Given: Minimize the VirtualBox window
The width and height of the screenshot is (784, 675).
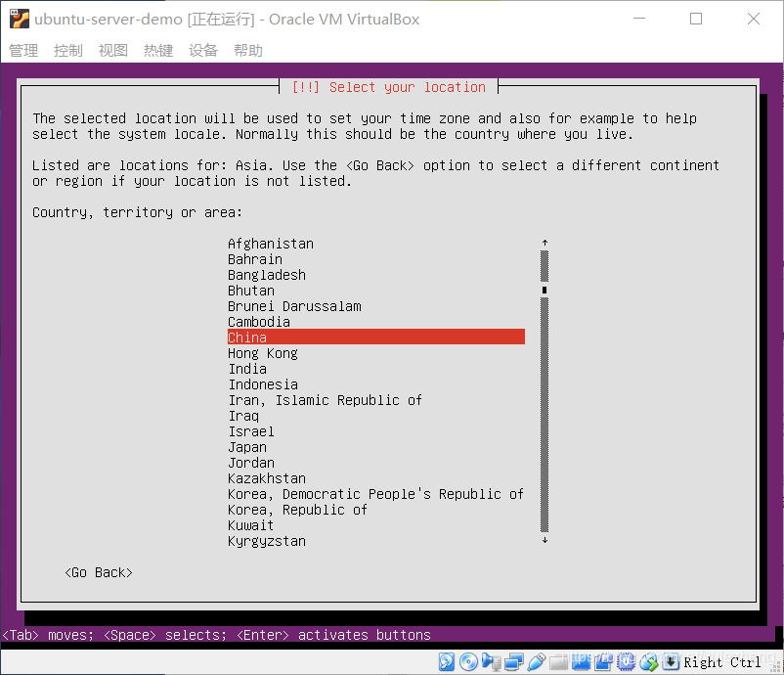Looking at the screenshot, I should [639, 19].
